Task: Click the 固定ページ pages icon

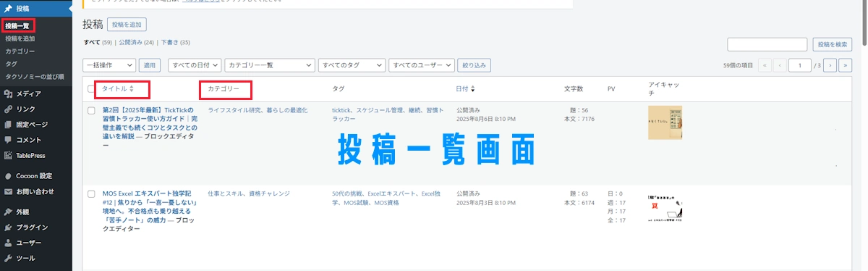Action: point(8,125)
